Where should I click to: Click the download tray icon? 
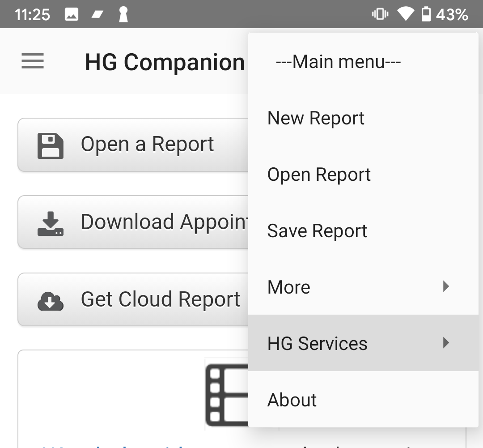tap(50, 223)
